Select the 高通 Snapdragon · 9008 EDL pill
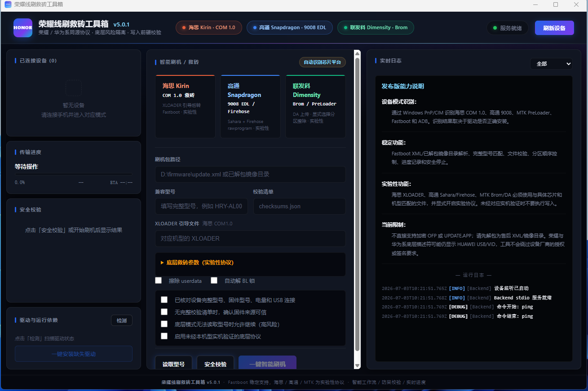 coord(290,27)
